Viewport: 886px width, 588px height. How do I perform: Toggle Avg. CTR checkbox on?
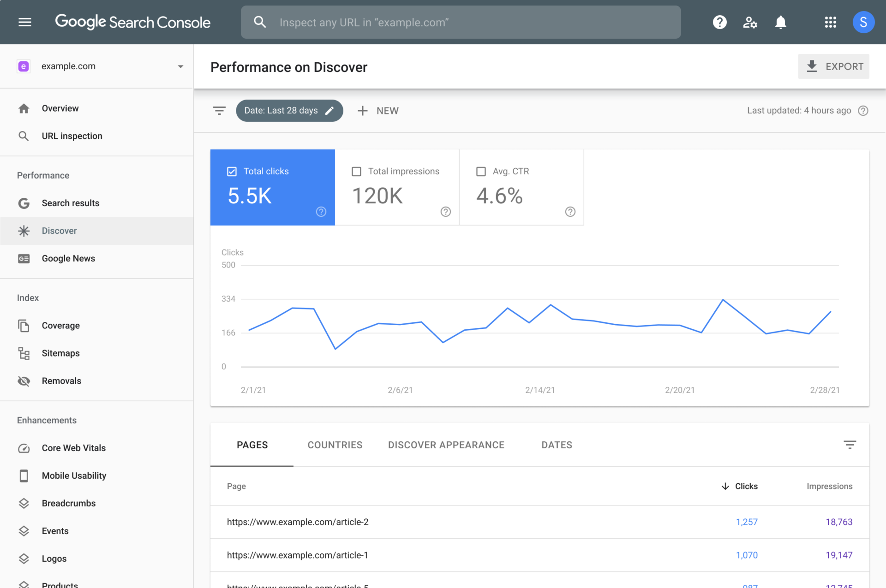click(x=481, y=171)
